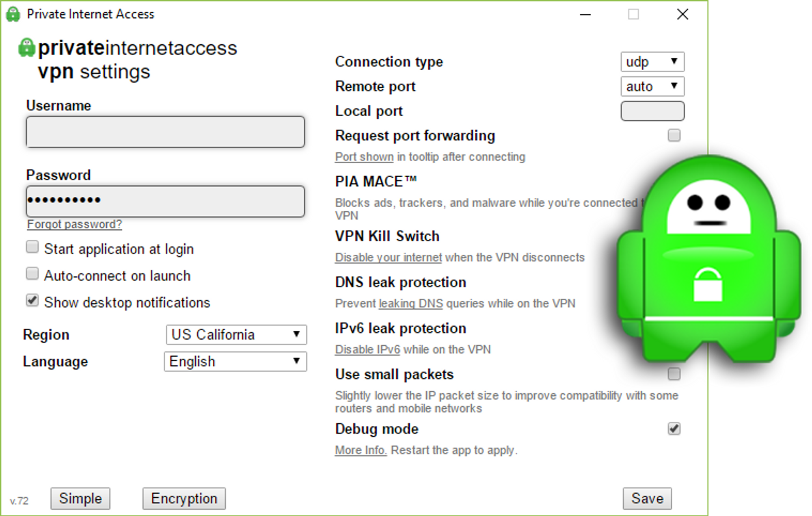Viewport: 812px width, 516px height.
Task: Open the Encryption settings
Action: coord(184,499)
